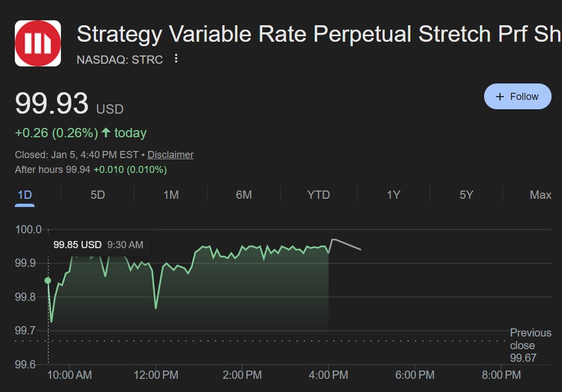The height and width of the screenshot is (392, 562).
Task: Click the plus icon in Follow button
Action: (499, 97)
